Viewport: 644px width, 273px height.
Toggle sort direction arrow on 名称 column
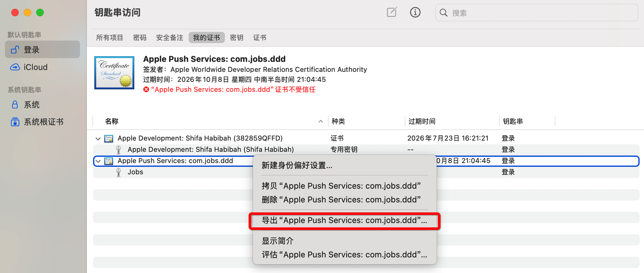321,121
